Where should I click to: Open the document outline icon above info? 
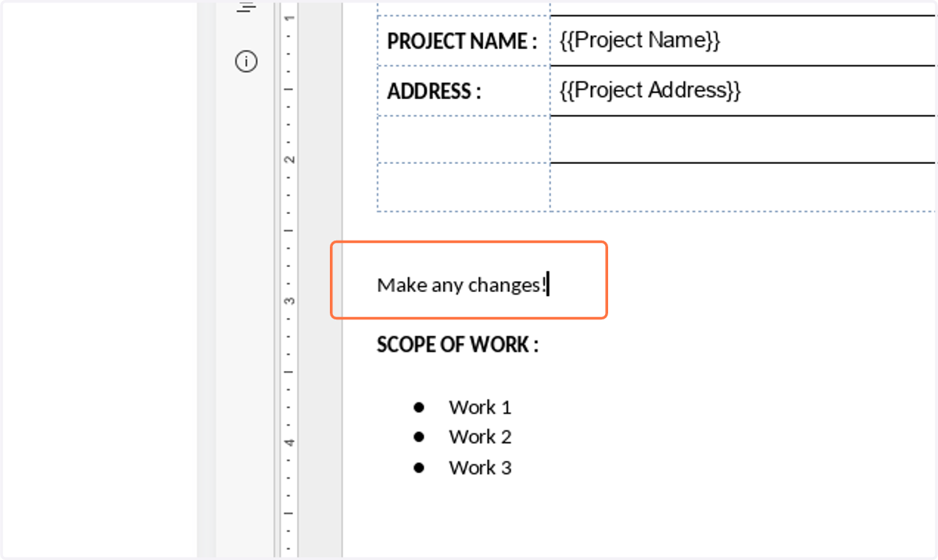[246, 7]
